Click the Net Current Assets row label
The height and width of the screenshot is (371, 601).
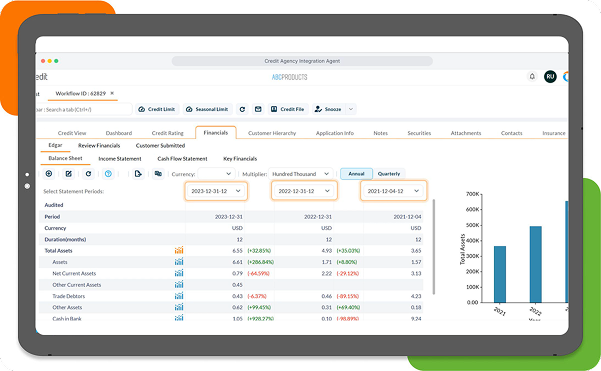74,273
